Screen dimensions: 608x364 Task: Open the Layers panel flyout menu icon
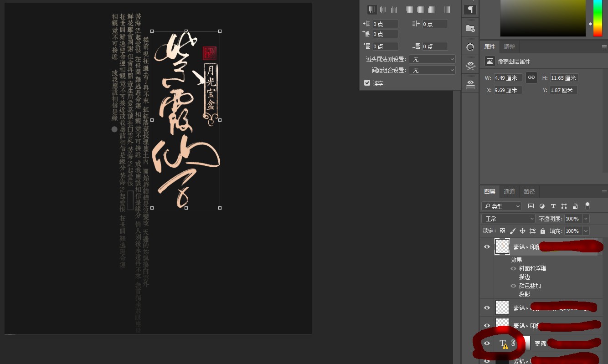pyautogui.click(x=604, y=192)
